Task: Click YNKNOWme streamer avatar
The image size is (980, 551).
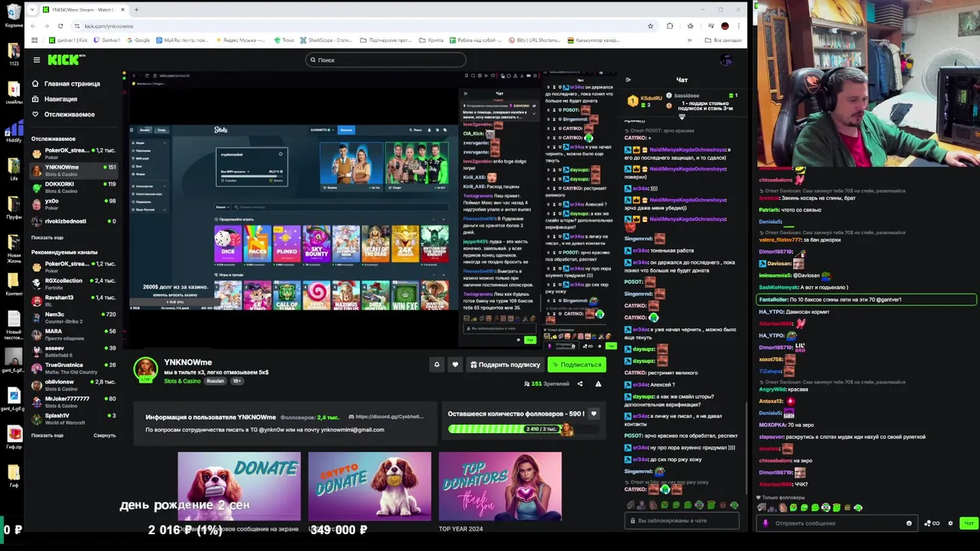Action: coord(145,370)
